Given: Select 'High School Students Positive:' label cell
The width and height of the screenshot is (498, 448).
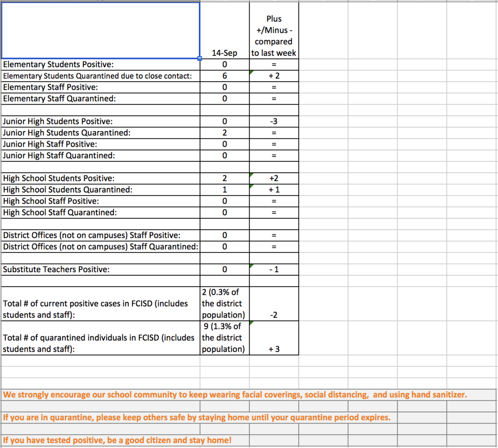Looking at the screenshot, I should tap(101, 178).
